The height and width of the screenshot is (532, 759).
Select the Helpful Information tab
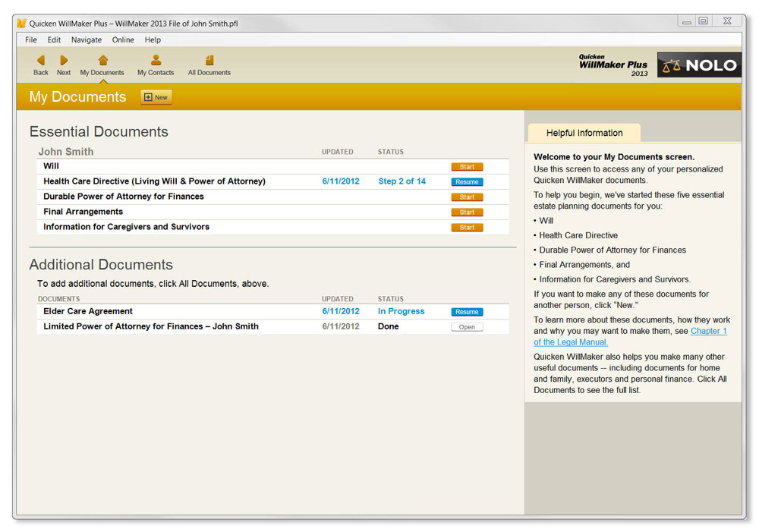584,133
